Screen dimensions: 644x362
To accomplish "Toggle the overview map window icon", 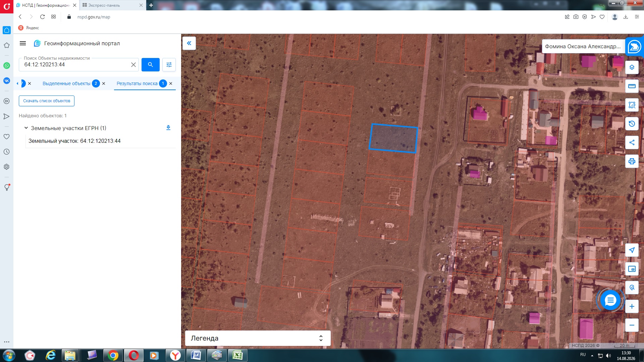I will [632, 269].
